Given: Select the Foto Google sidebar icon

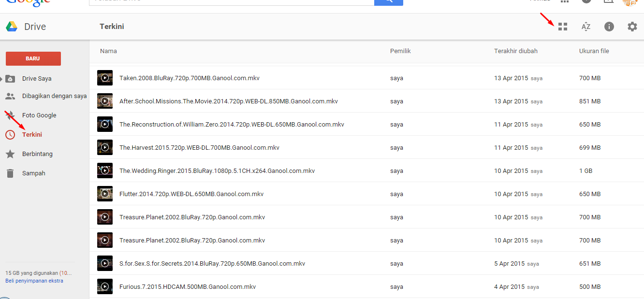Looking at the screenshot, I should pos(10,115).
